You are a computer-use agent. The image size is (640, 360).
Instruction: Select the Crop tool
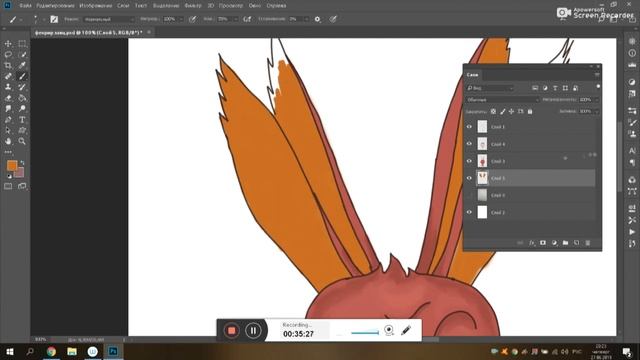click(x=8, y=65)
